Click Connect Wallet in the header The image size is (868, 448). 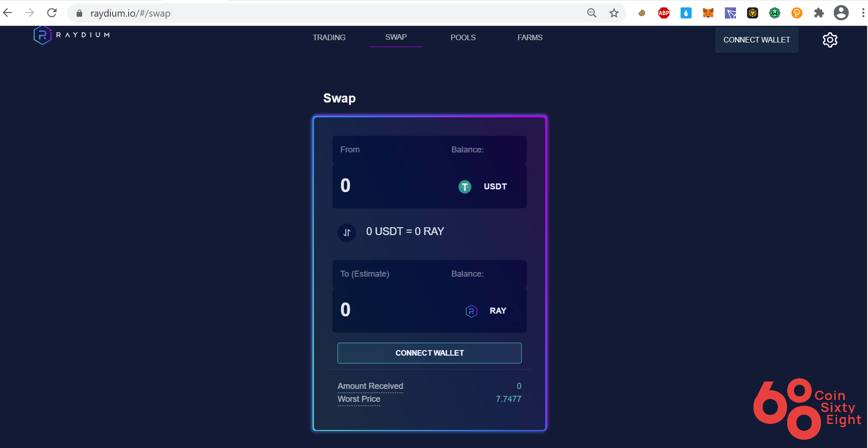(x=757, y=40)
